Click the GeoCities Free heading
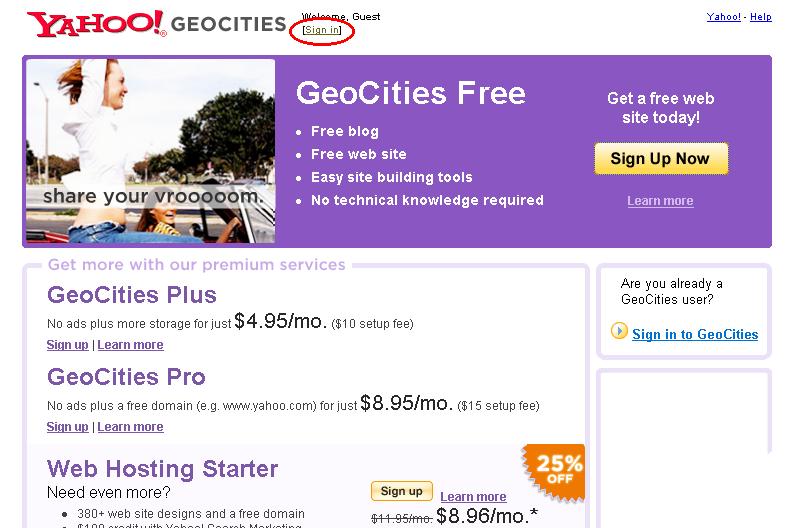This screenshot has height=528, width=806. [x=410, y=93]
